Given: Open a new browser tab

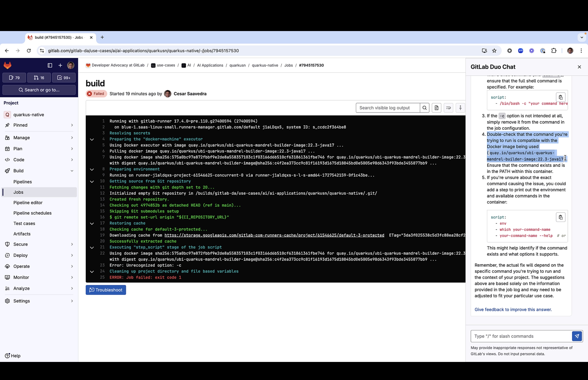Looking at the screenshot, I should (102, 37).
